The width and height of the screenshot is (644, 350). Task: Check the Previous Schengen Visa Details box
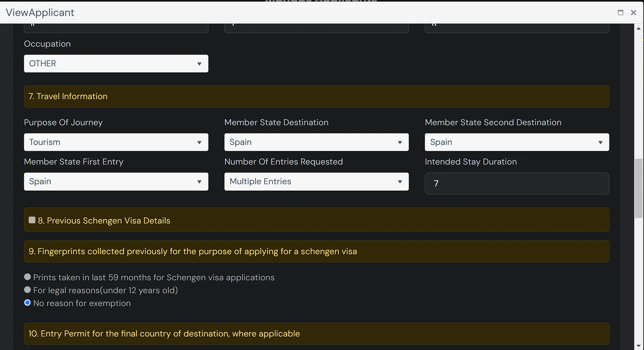click(x=32, y=220)
